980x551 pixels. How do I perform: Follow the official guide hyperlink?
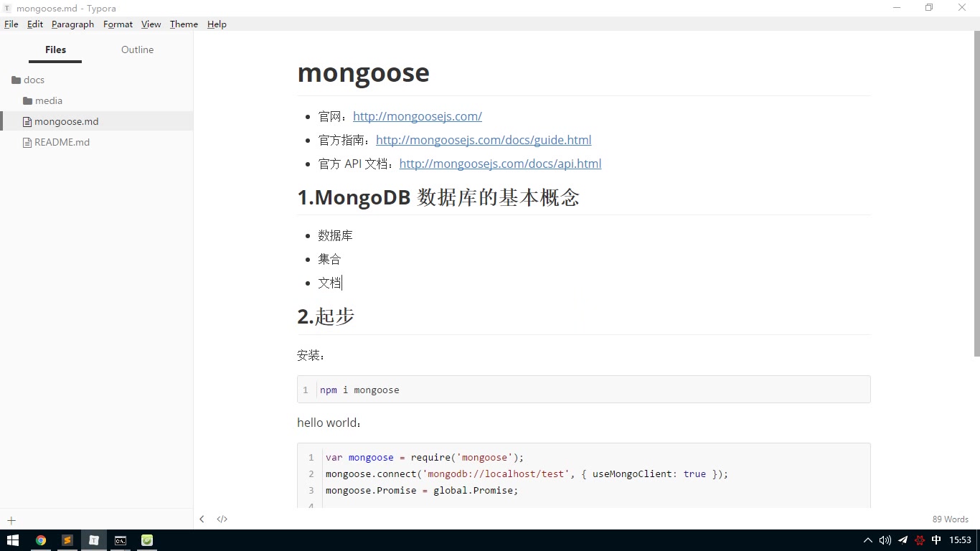point(484,139)
